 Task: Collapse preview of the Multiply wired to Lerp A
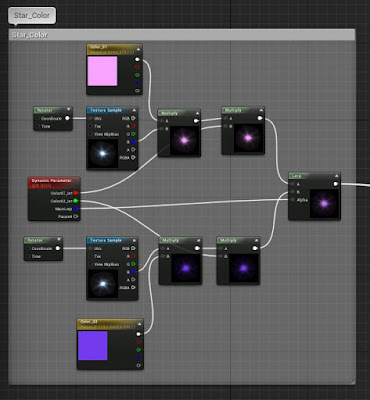261,110
